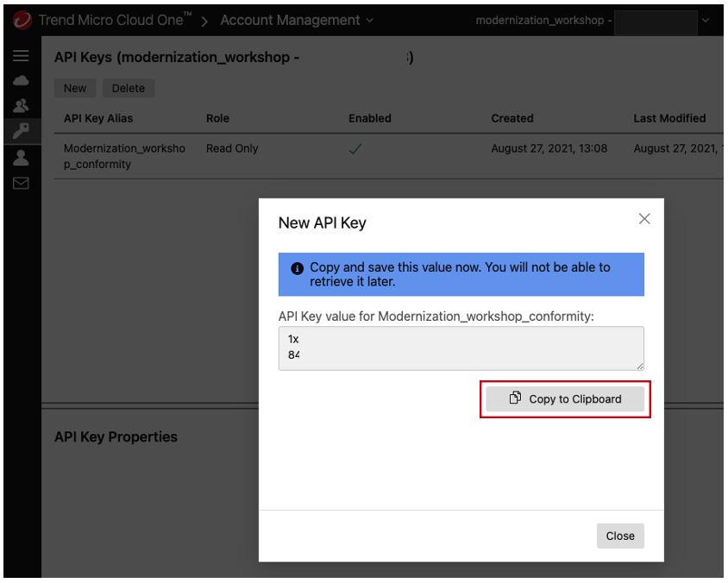This screenshot has height=583, width=728.
Task: Click the Delete button
Action: click(129, 88)
